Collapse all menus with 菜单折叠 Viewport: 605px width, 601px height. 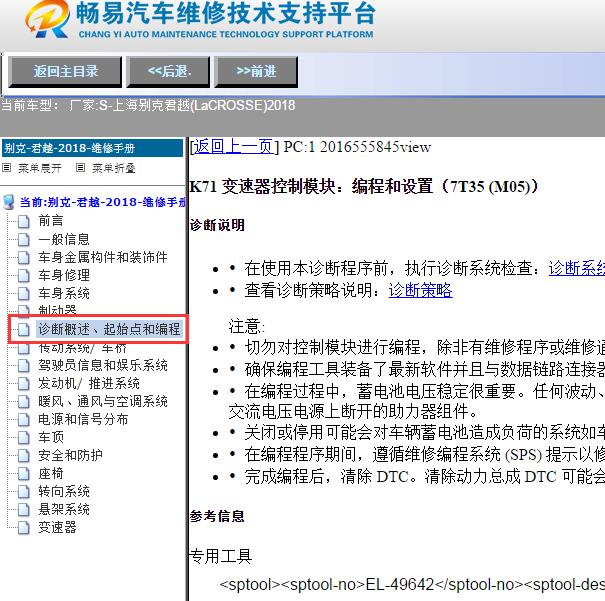point(113,168)
